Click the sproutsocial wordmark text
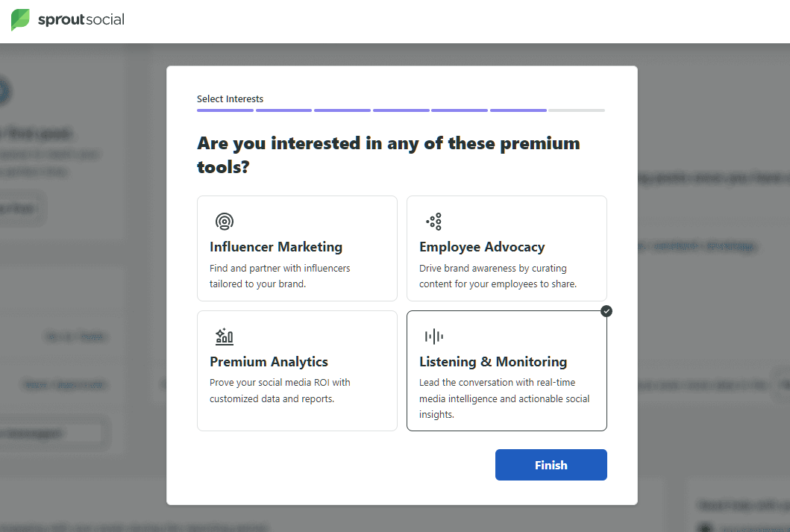Viewport: 790px width, 532px height. 81,20
